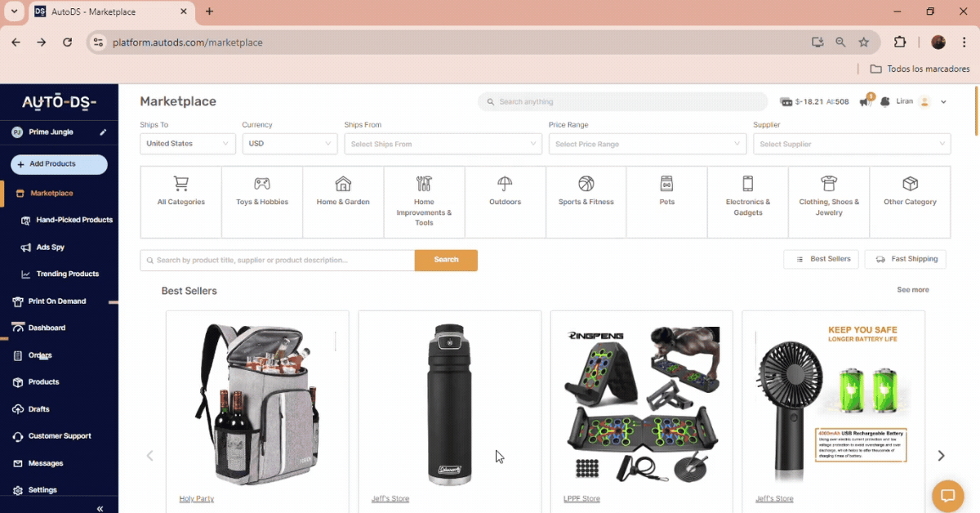Show previous best sellers with left arrow
980x513 pixels.
(149, 456)
